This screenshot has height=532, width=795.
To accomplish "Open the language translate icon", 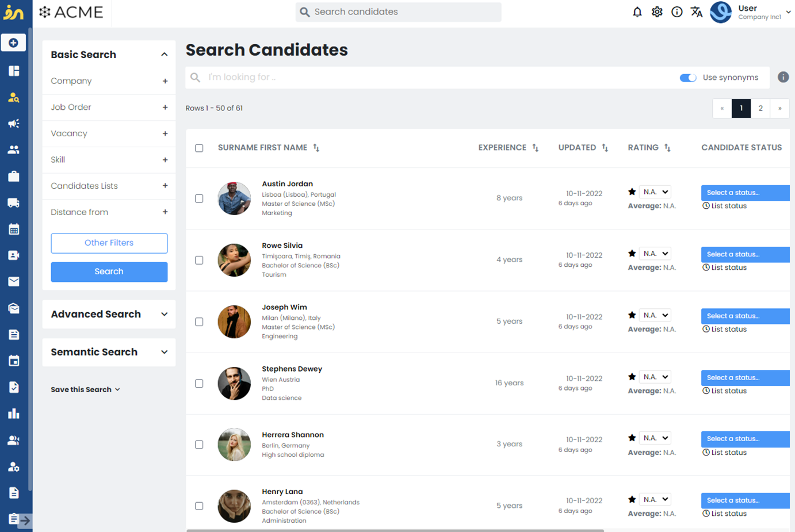I will tap(697, 12).
